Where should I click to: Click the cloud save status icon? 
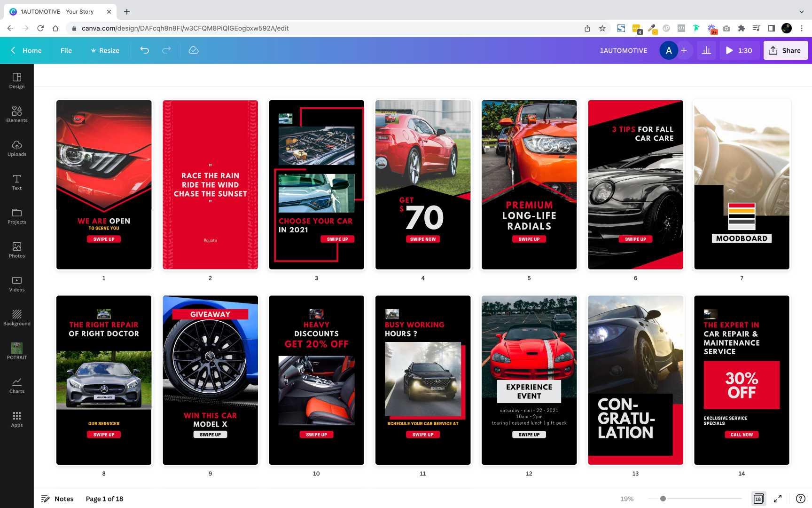click(194, 50)
